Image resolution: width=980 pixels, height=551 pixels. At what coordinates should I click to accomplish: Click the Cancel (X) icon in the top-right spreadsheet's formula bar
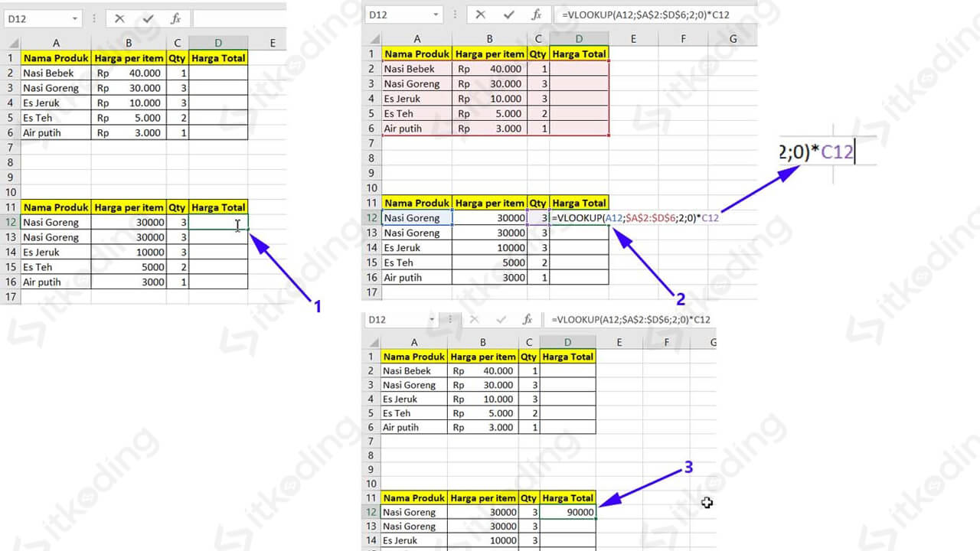coord(480,15)
